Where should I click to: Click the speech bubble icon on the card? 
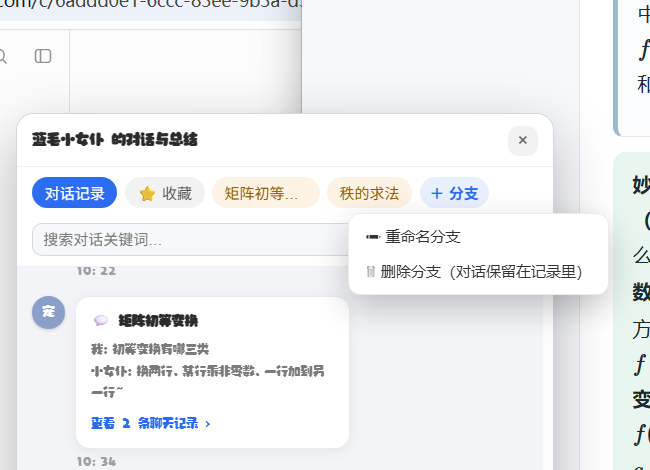point(101,320)
